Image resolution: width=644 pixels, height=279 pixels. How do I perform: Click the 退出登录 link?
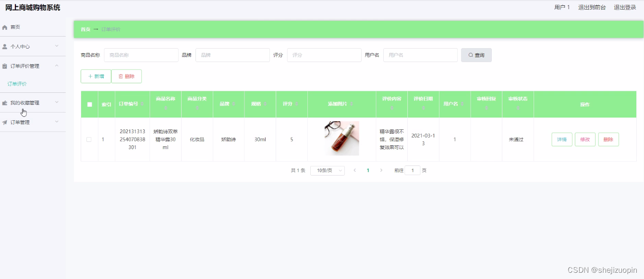pos(625,7)
